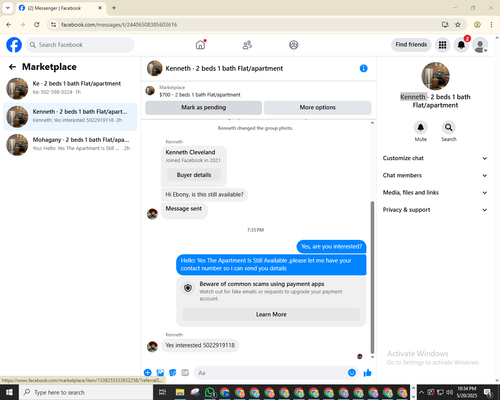Click the browser Forward arrow
Image resolution: width=500 pixels, height=400 pixels.
(x=23, y=25)
